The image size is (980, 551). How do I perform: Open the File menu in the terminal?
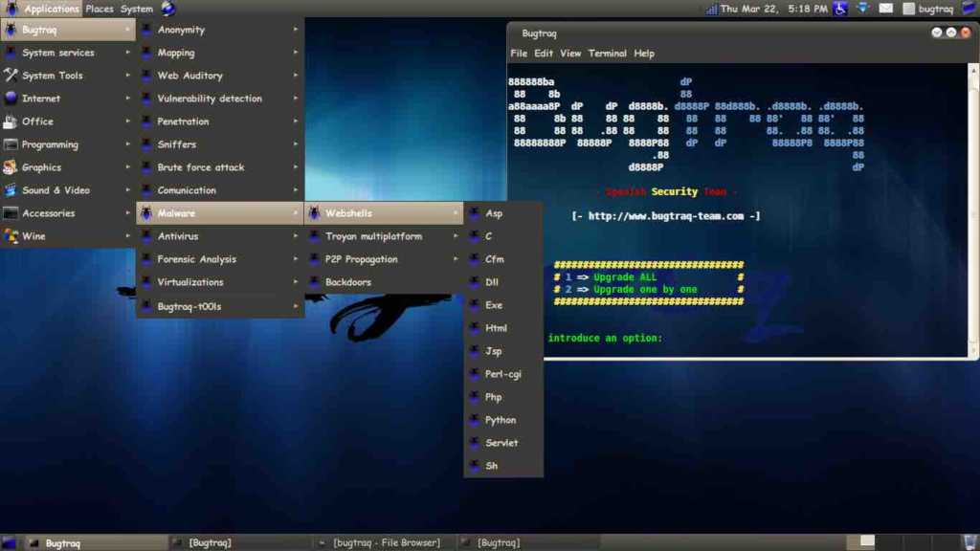coord(518,53)
